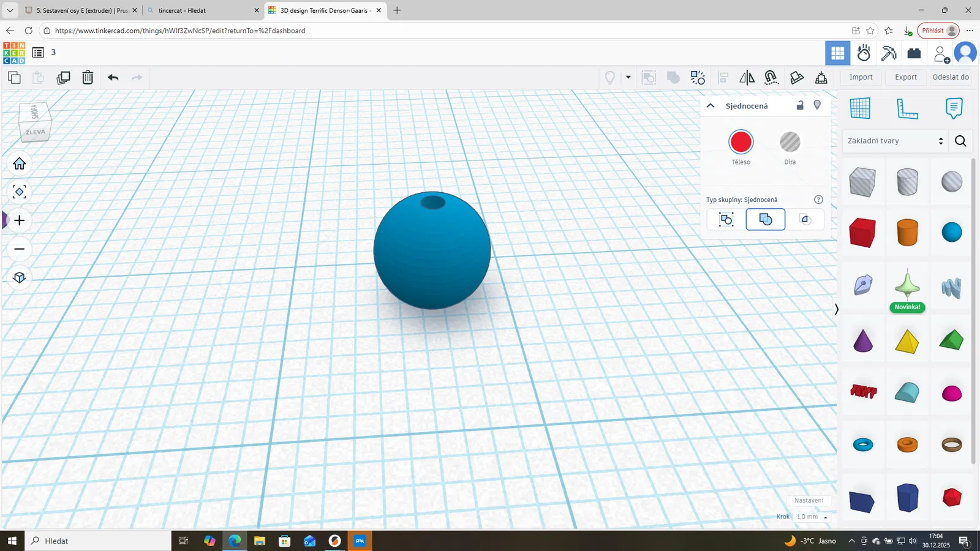Open the show-all visibility dropdown arrow

628,77
